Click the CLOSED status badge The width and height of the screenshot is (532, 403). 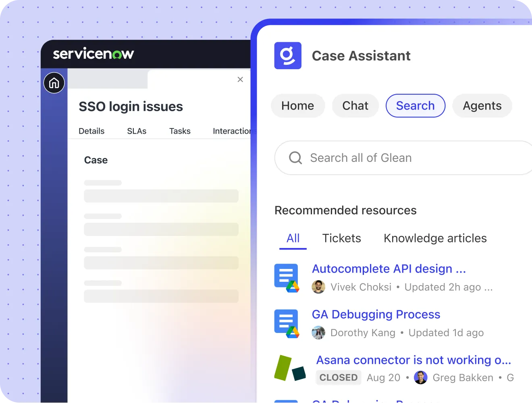[339, 378]
